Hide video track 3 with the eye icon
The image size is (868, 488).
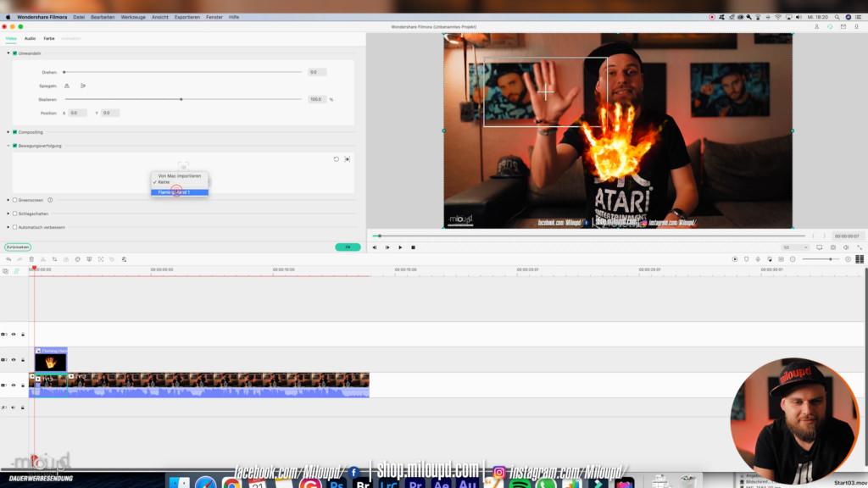14,334
